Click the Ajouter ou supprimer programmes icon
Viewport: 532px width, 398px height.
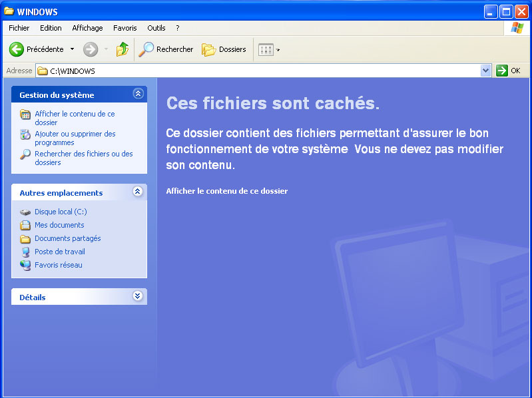pyautogui.click(x=25, y=134)
